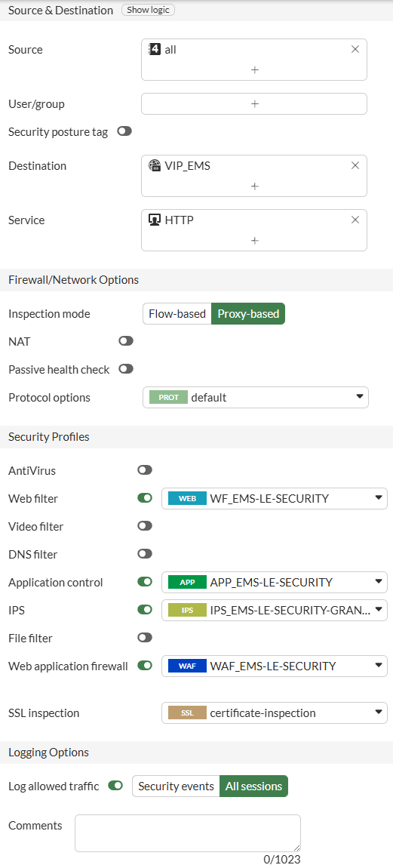Screen dimensions: 393x868
Task: Remove the 'all' source entry
Action: click(355, 49)
